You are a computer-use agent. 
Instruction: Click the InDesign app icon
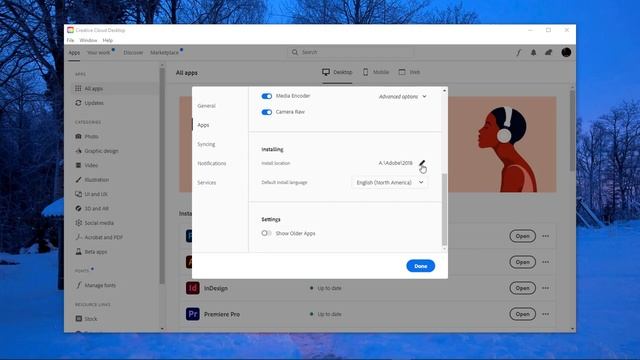[x=193, y=288]
